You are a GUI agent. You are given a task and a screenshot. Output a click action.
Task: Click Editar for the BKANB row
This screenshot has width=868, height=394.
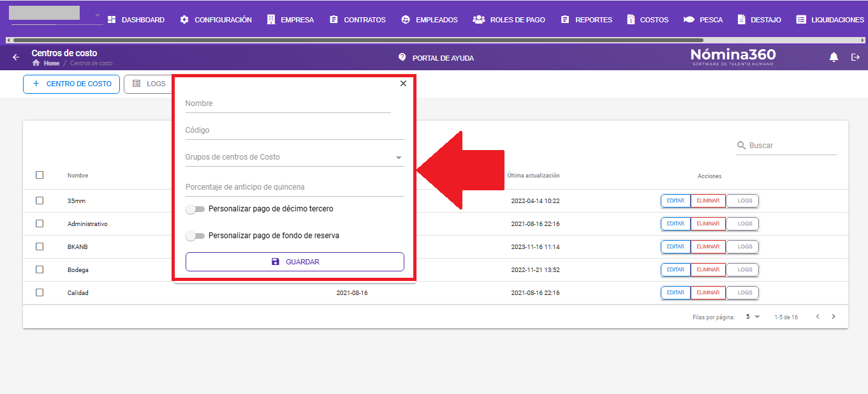coord(675,246)
